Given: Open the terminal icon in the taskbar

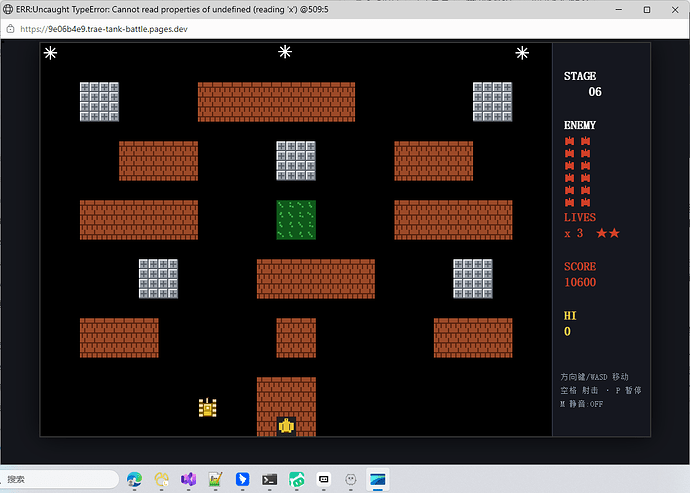Looking at the screenshot, I should click(269, 479).
